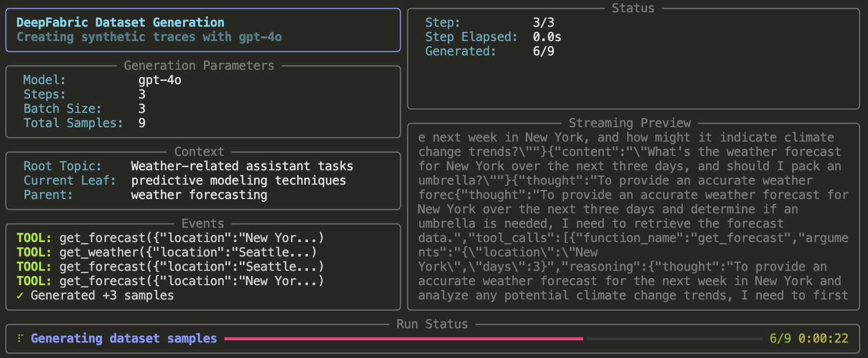This screenshot has height=358, width=868.
Task: Click the get_weather Seattle tool event
Action: click(167, 252)
